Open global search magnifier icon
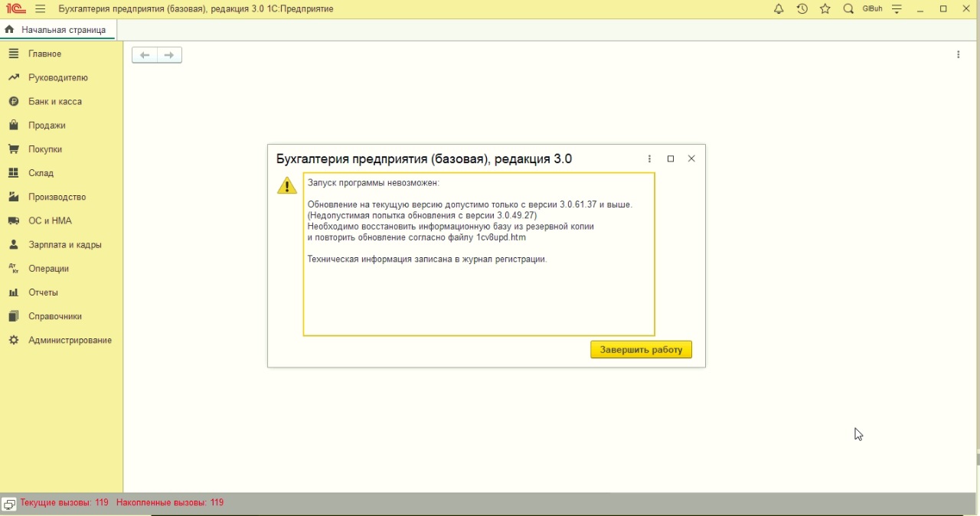The width and height of the screenshot is (980, 516). coord(848,9)
